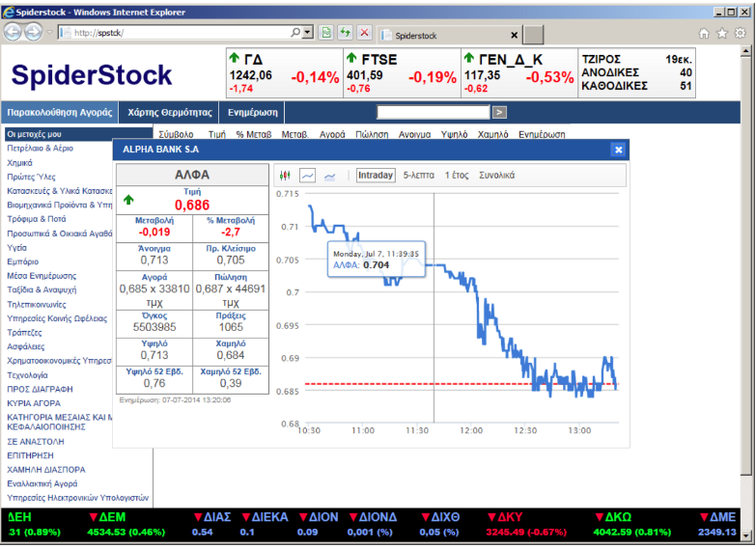
Task: Open ΧΑΜΗΛΗ ΔΙΑΣΠΟΡΑ category
Action: tap(46, 470)
